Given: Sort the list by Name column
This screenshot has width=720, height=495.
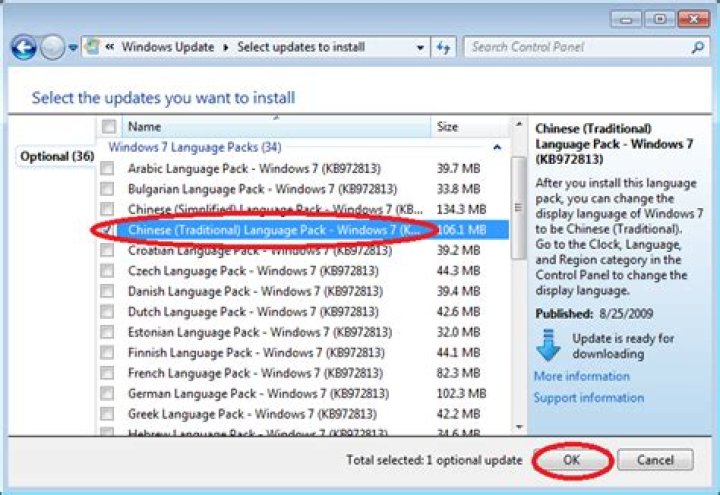Looking at the screenshot, I should click(270, 127).
